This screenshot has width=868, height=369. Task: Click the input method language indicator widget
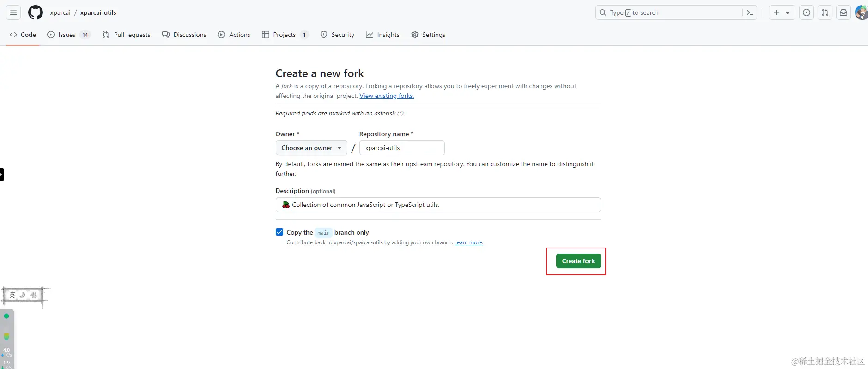(24, 295)
